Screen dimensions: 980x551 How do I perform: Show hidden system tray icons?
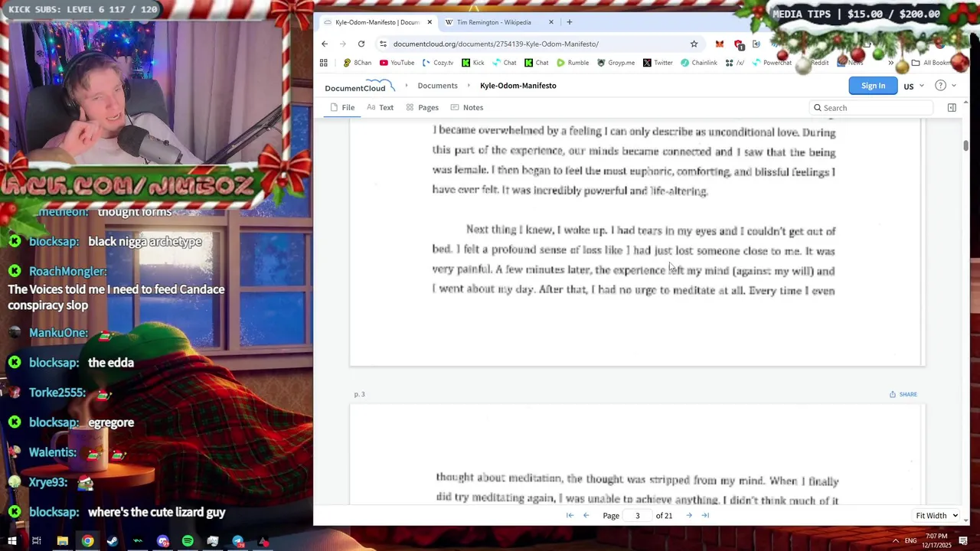[x=895, y=541]
